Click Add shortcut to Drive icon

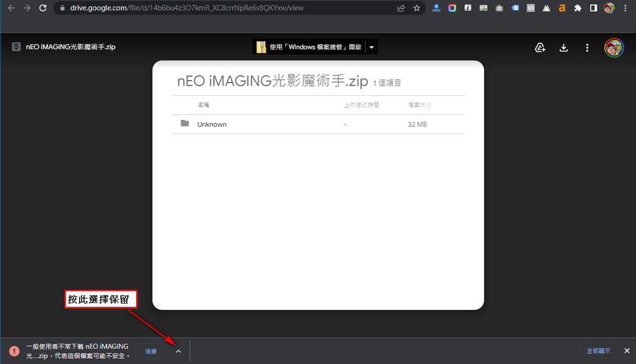click(x=540, y=48)
